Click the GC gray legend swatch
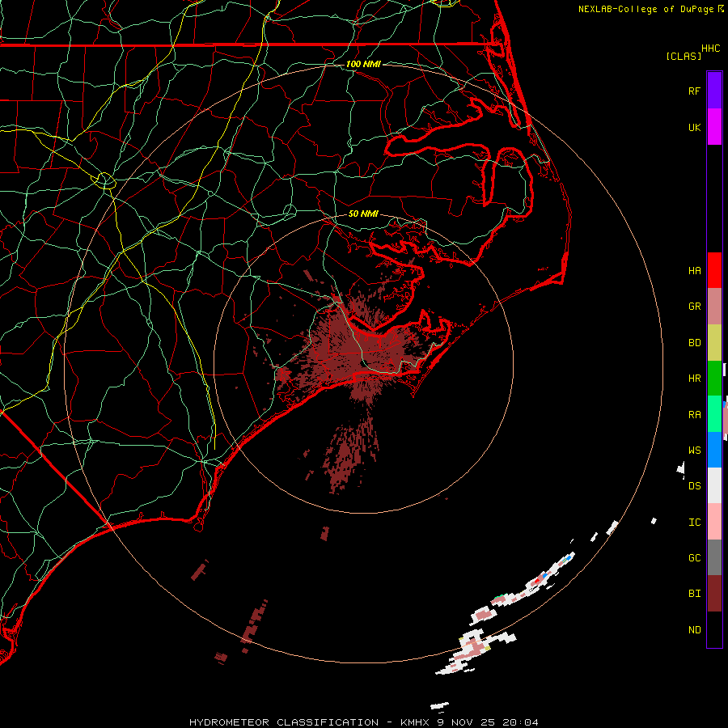Screen dimensions: 728x728 tap(714, 557)
